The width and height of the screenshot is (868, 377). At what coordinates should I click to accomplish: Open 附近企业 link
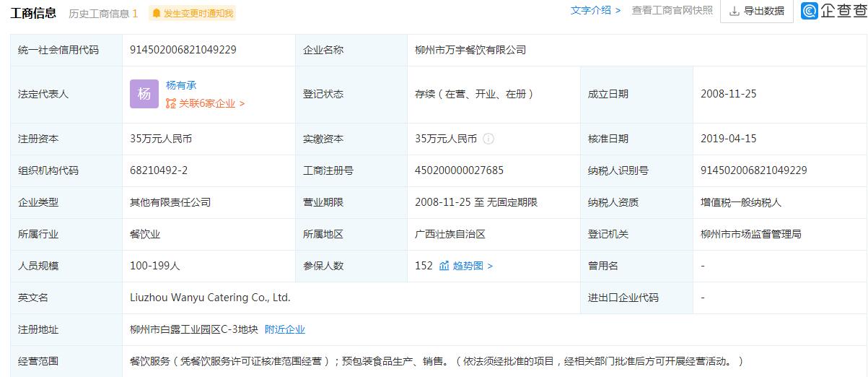[x=285, y=329]
